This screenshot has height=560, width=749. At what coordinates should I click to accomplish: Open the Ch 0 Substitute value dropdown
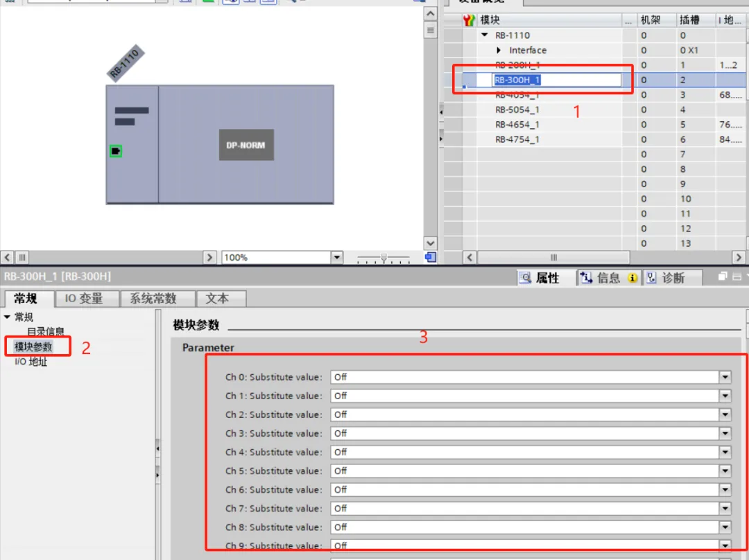coord(725,377)
